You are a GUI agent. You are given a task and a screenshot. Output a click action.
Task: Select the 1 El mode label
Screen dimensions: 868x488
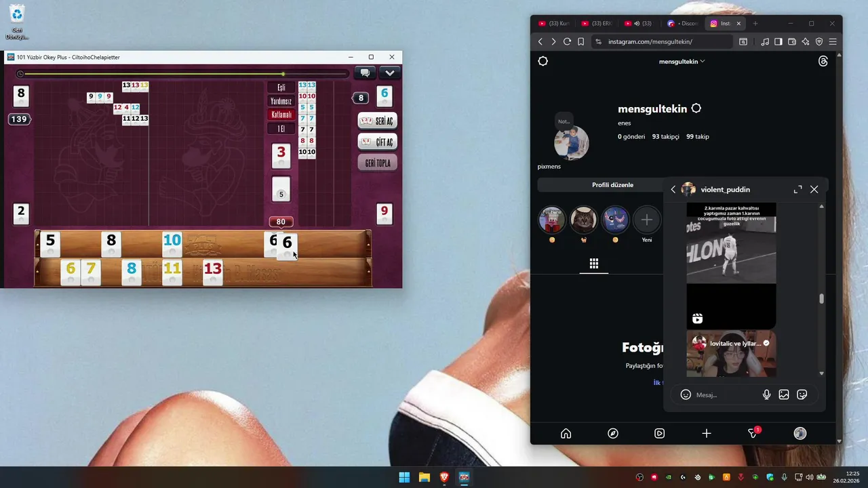click(281, 129)
